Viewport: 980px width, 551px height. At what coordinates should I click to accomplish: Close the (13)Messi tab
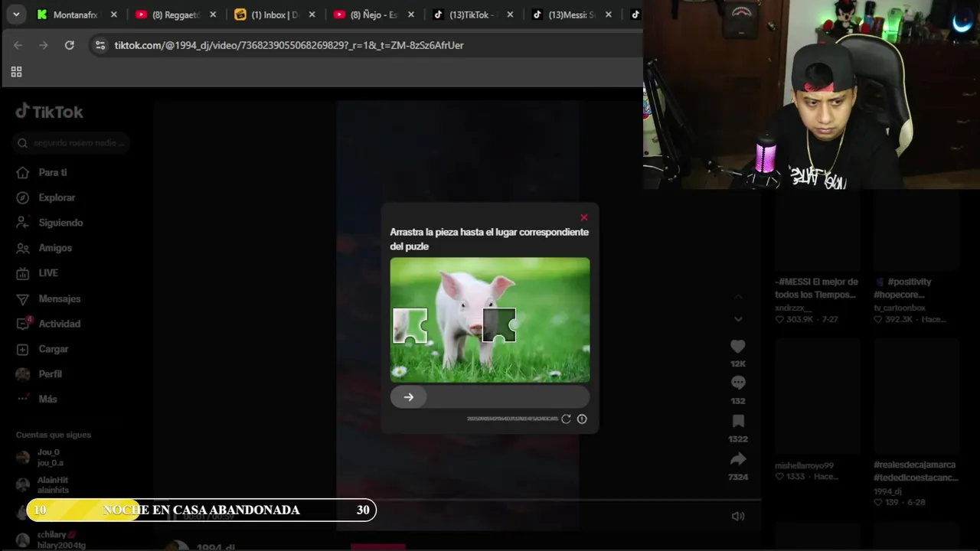click(x=609, y=15)
